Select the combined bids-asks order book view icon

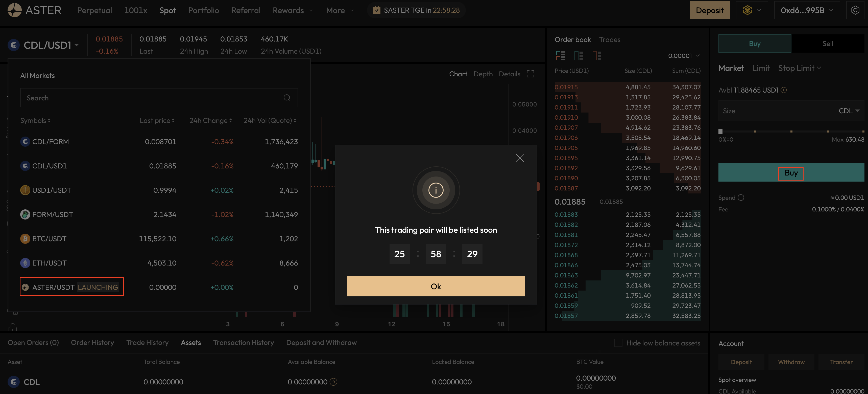[561, 55]
